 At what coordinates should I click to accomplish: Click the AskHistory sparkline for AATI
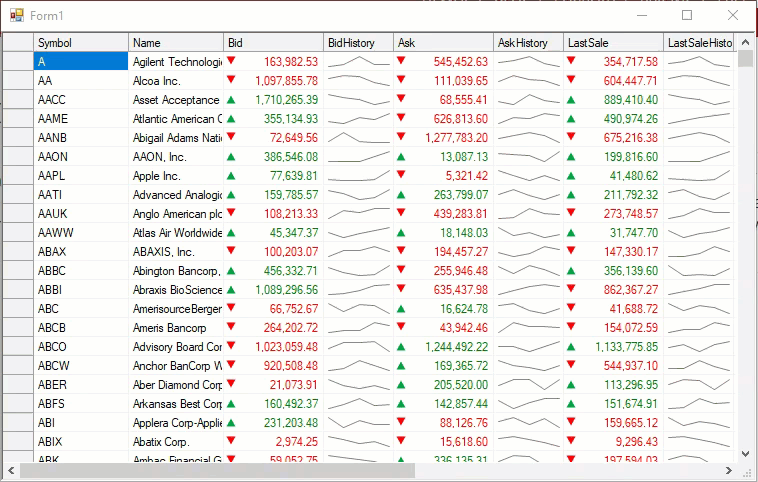tap(527, 194)
